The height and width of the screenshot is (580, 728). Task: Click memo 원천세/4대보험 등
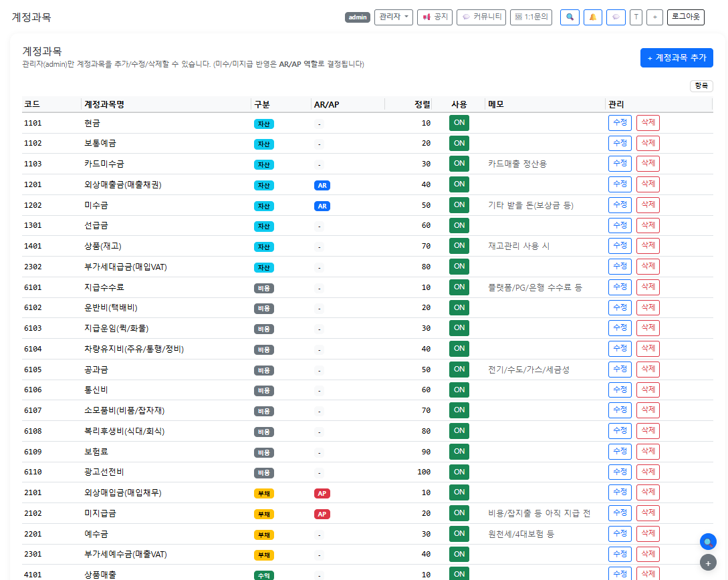(521, 534)
